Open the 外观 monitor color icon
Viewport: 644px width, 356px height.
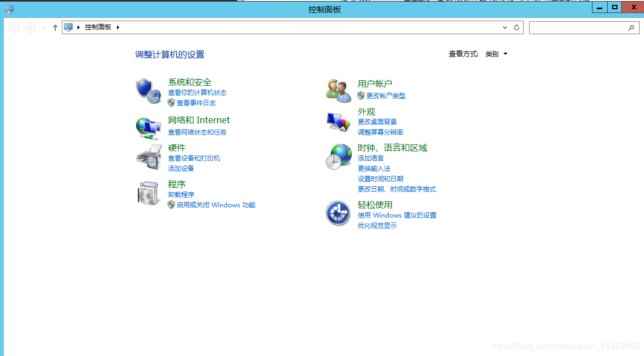tap(338, 122)
